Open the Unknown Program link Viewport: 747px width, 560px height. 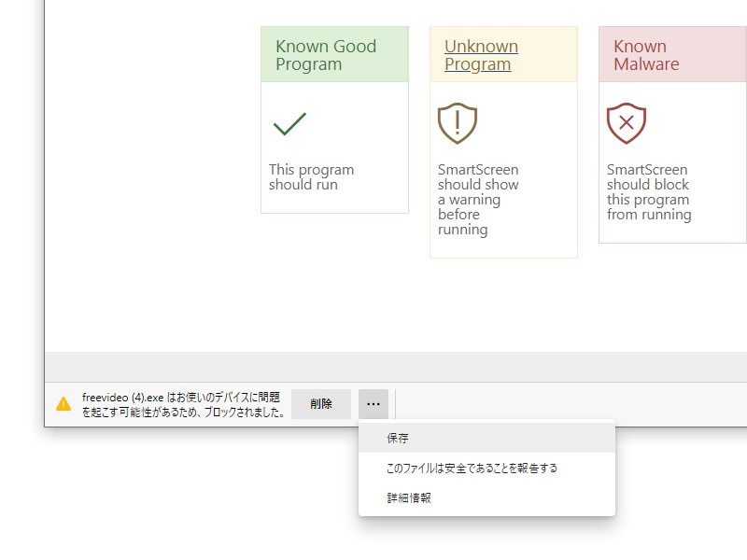tap(481, 55)
